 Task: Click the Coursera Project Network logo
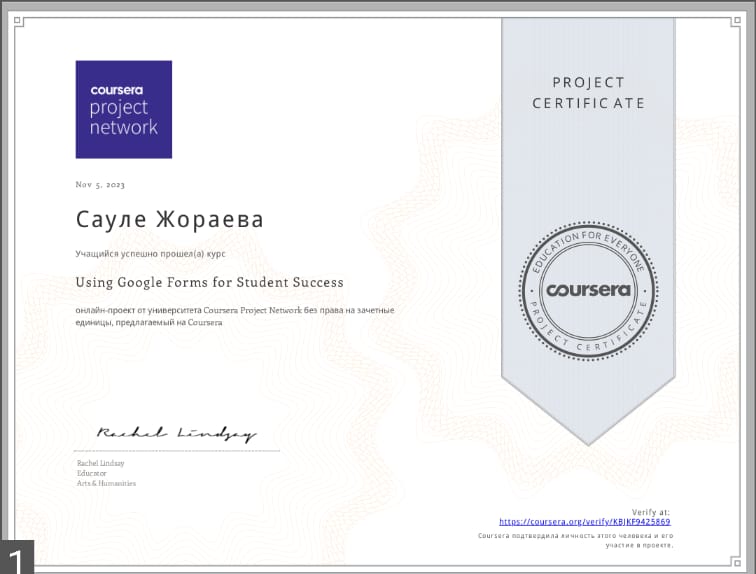coord(124,109)
